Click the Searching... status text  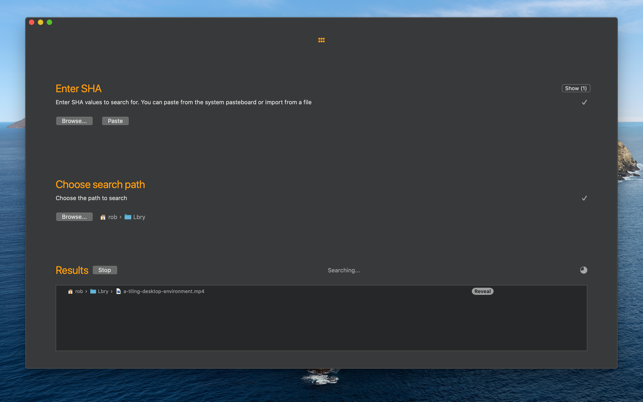click(344, 270)
